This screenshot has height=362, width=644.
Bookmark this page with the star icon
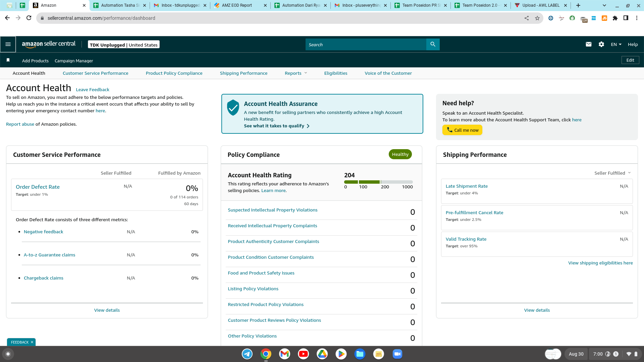click(x=537, y=18)
